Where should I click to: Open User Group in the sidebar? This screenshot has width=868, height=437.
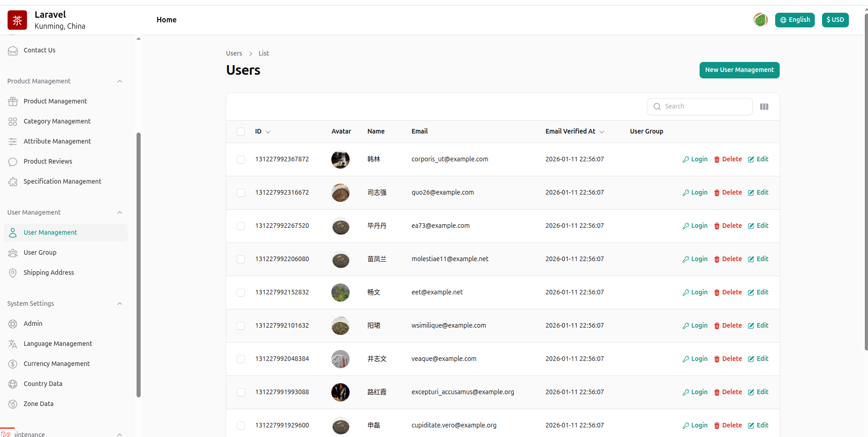[40, 252]
